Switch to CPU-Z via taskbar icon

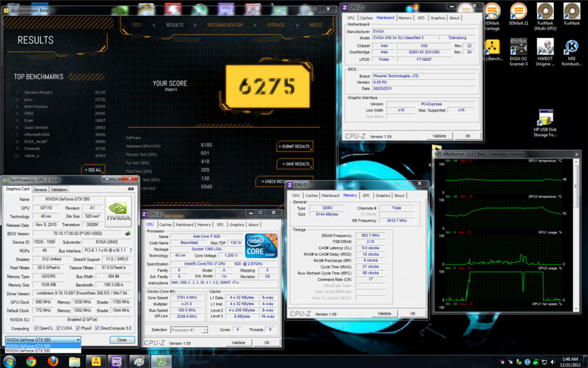coord(117,362)
